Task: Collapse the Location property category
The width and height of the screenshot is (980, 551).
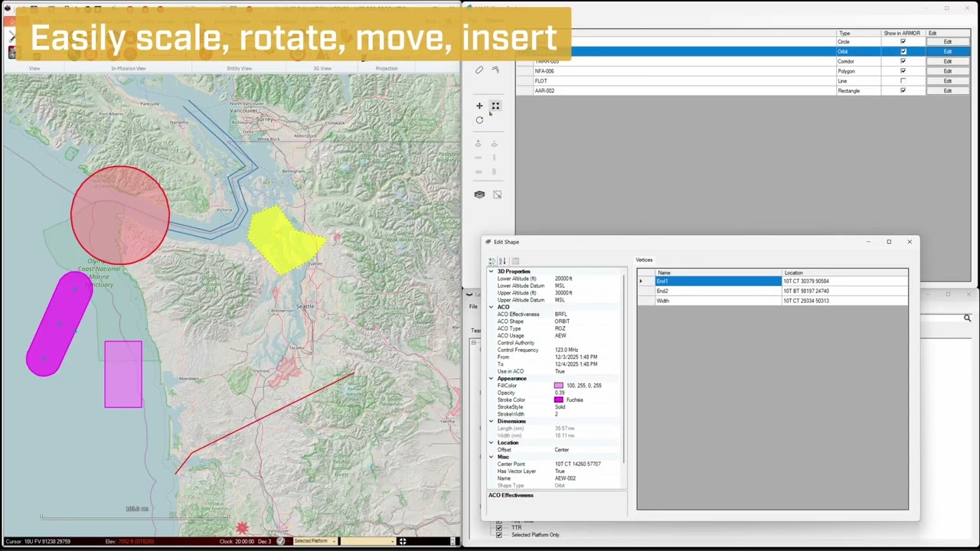Action: pos(492,443)
